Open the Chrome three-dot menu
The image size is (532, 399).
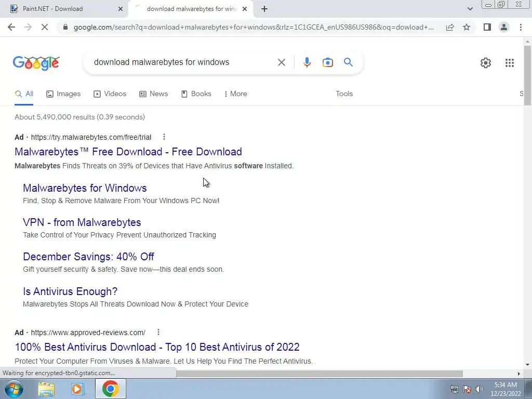pyautogui.click(x=521, y=27)
